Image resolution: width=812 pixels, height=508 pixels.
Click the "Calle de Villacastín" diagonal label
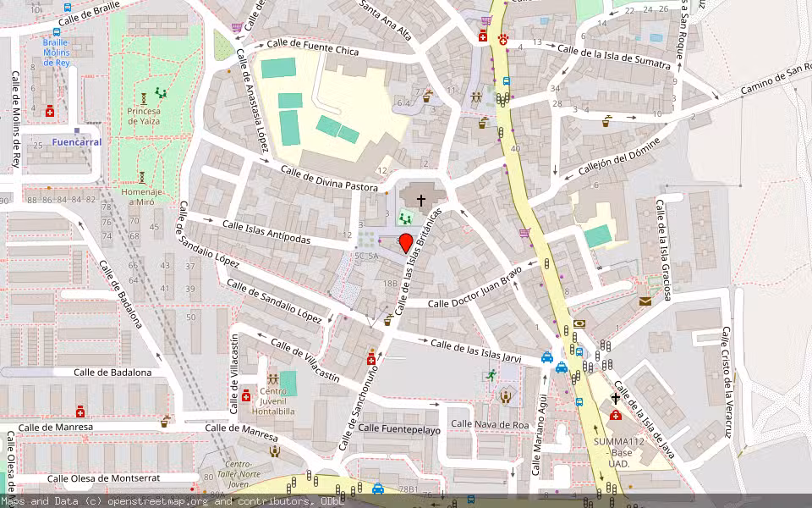[x=305, y=361]
